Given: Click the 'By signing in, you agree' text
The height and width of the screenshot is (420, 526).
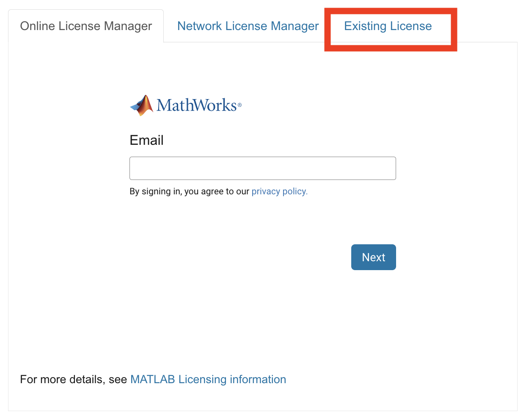Looking at the screenshot, I should pyautogui.click(x=190, y=191).
